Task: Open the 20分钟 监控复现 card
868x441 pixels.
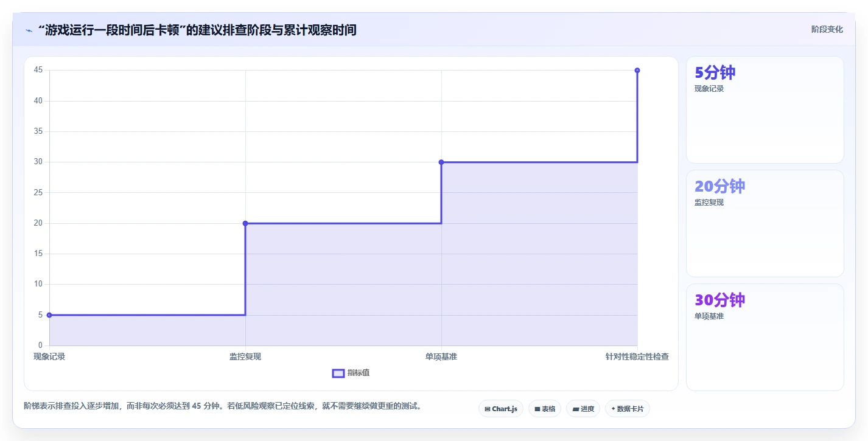Action: (x=765, y=224)
